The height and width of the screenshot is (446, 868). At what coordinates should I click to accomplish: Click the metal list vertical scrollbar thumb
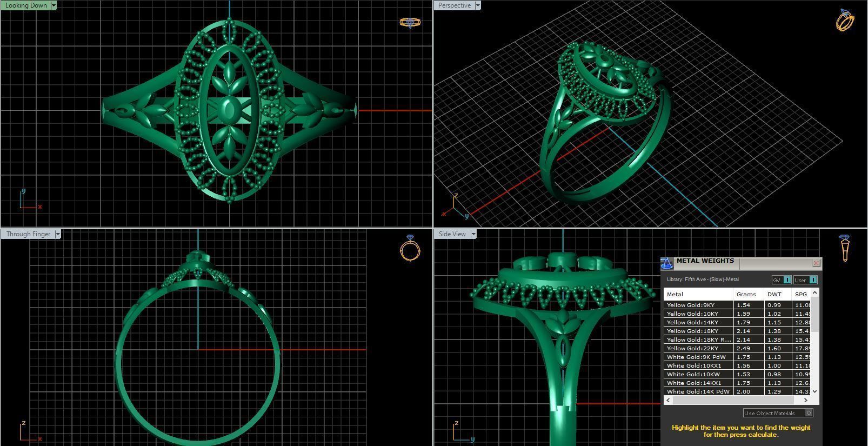click(x=815, y=314)
